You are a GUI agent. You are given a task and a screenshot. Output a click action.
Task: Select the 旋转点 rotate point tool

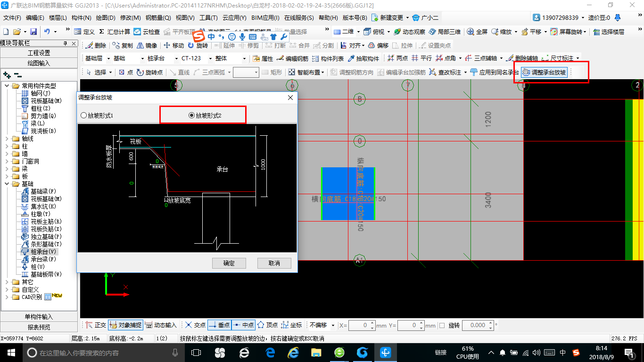(x=150, y=72)
